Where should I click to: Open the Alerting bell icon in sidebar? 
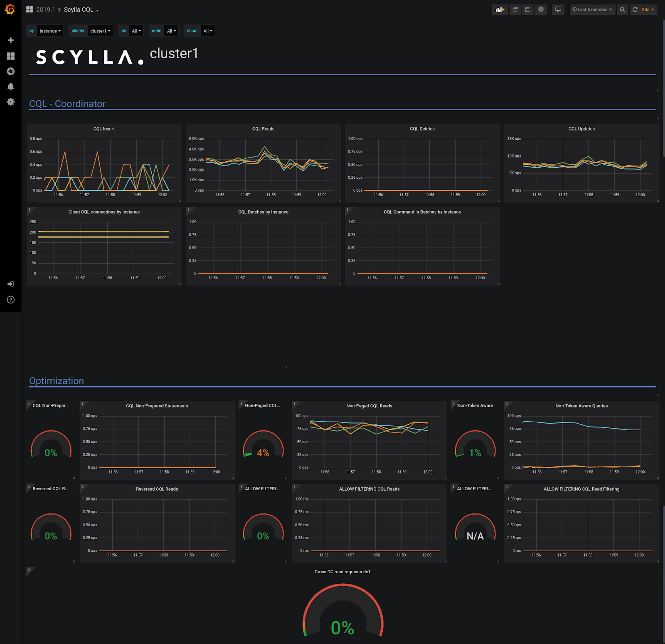click(x=11, y=86)
